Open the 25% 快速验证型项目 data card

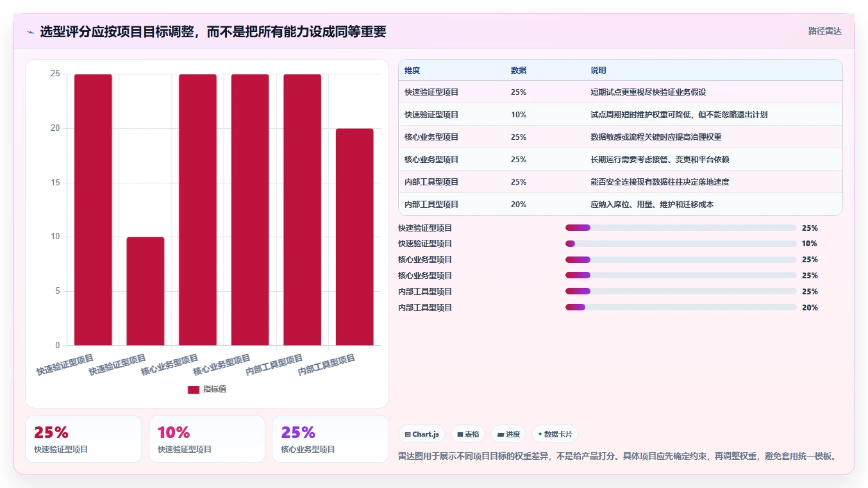click(83, 439)
